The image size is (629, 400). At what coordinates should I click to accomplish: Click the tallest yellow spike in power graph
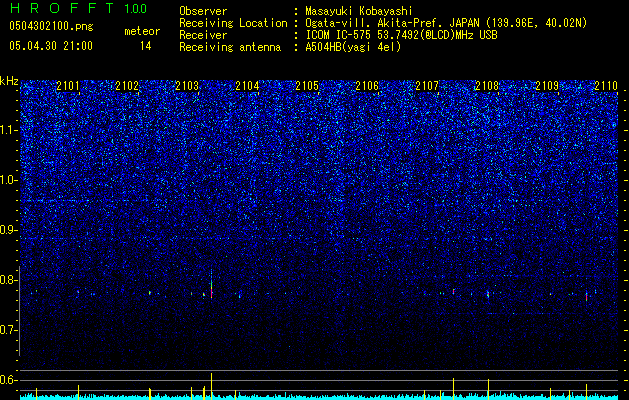click(x=211, y=386)
